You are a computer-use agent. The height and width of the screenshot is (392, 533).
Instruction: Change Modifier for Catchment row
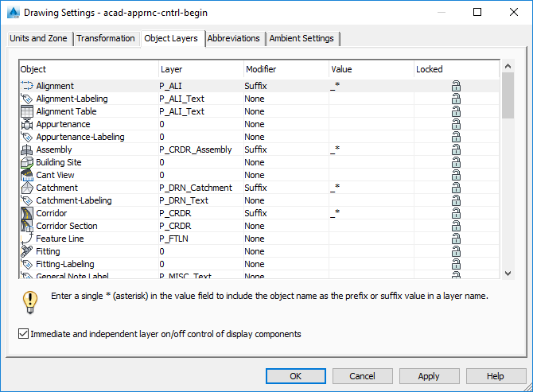[285, 188]
